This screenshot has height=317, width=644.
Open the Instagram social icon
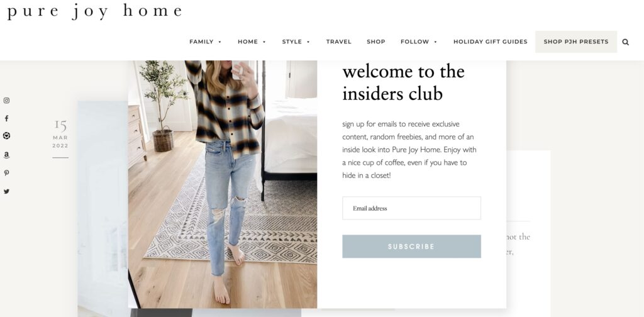(x=6, y=101)
